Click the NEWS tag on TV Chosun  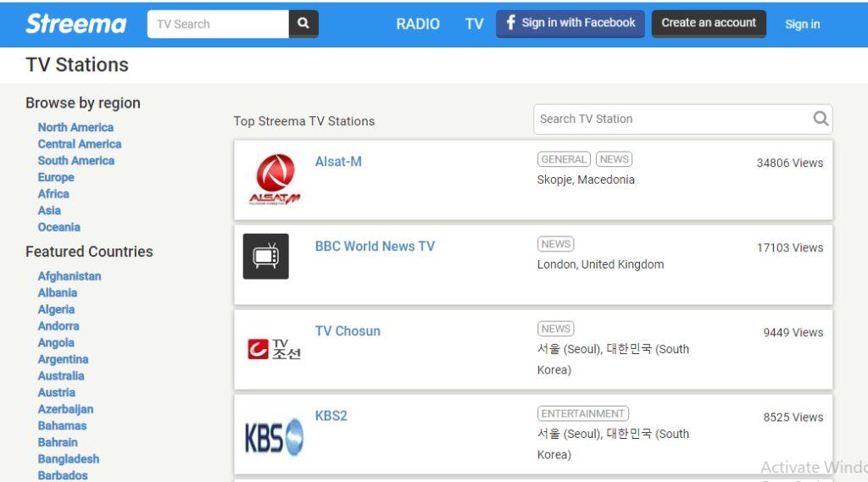tap(556, 329)
